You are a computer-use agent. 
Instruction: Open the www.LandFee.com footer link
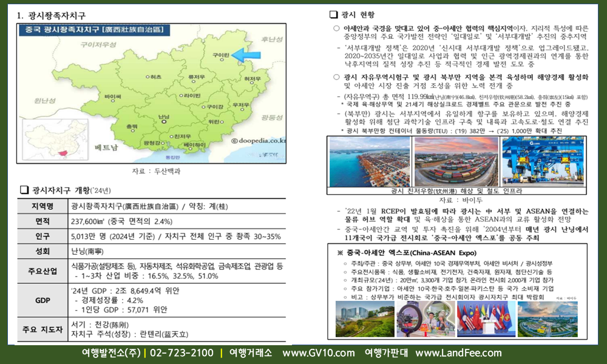pos(458,353)
